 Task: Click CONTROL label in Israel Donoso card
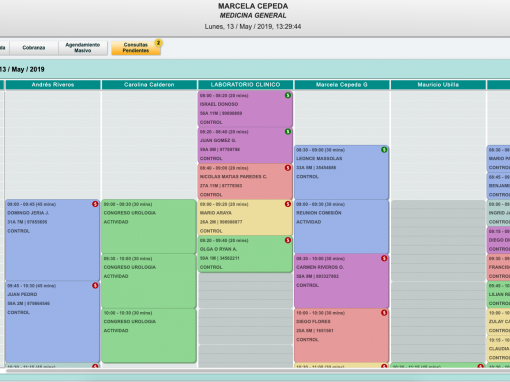(x=211, y=122)
